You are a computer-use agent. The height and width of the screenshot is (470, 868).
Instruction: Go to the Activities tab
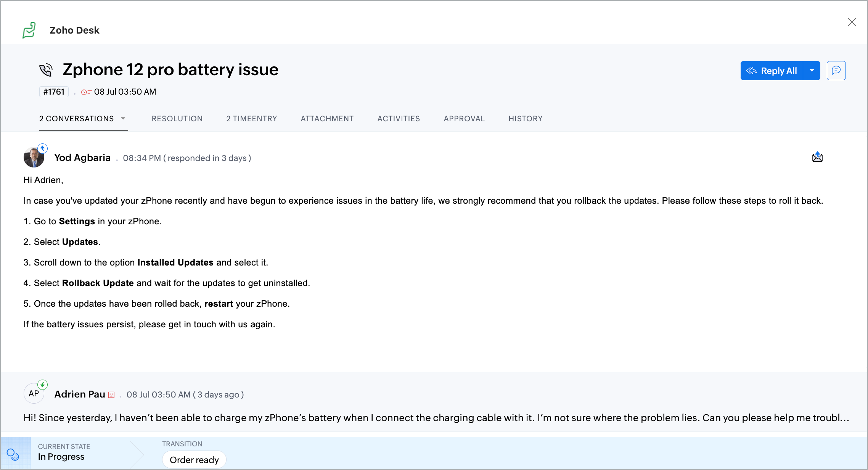click(x=399, y=119)
